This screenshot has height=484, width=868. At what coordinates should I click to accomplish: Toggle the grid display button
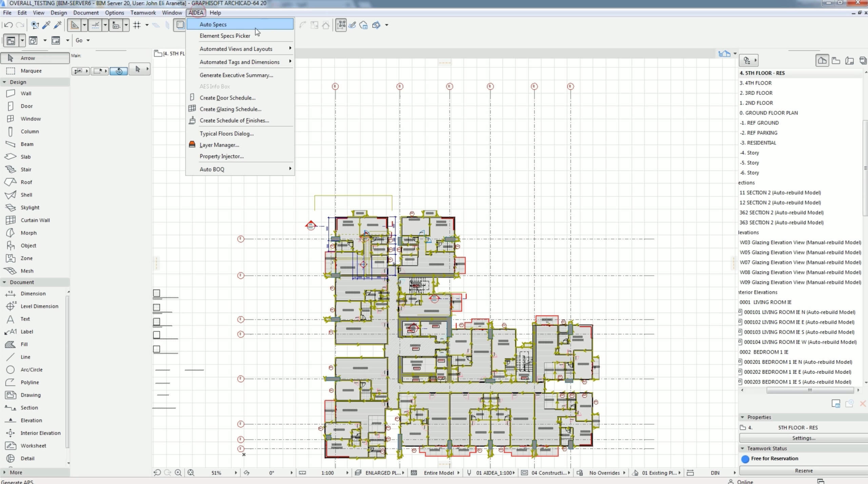137,25
